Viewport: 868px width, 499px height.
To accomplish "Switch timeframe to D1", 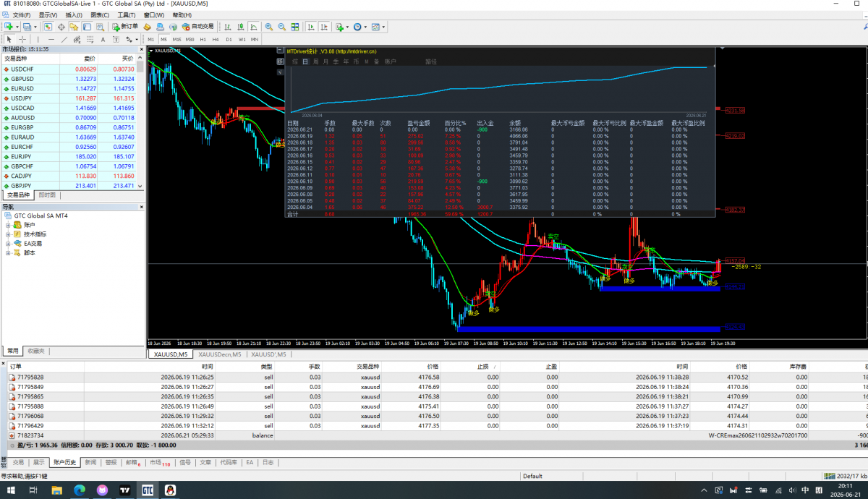I will coord(229,38).
